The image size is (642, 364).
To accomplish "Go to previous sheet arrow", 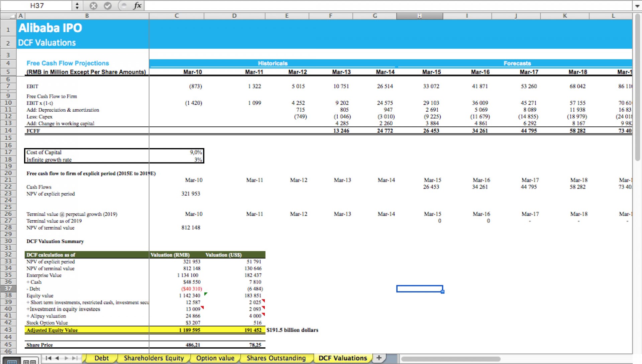I will 57,358.
